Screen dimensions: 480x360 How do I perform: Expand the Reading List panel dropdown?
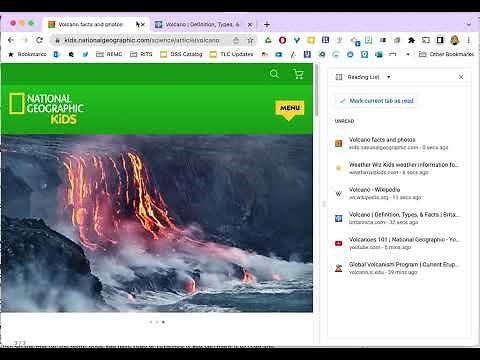[389, 77]
